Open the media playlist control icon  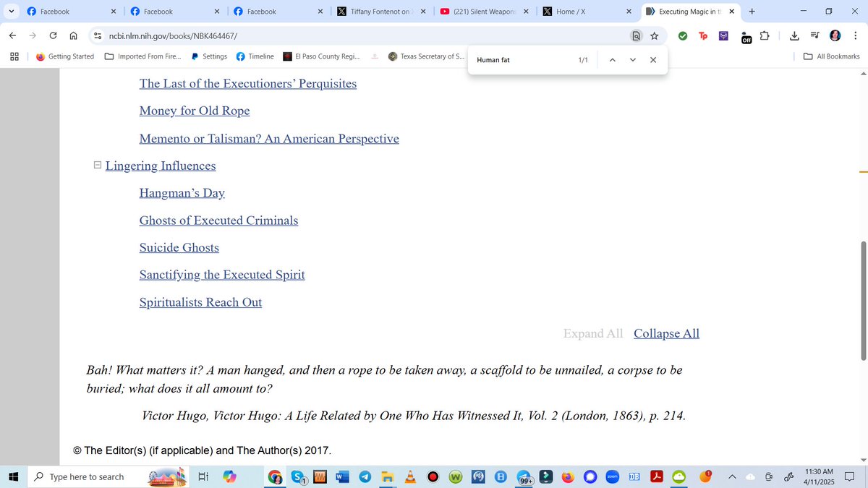tap(814, 35)
